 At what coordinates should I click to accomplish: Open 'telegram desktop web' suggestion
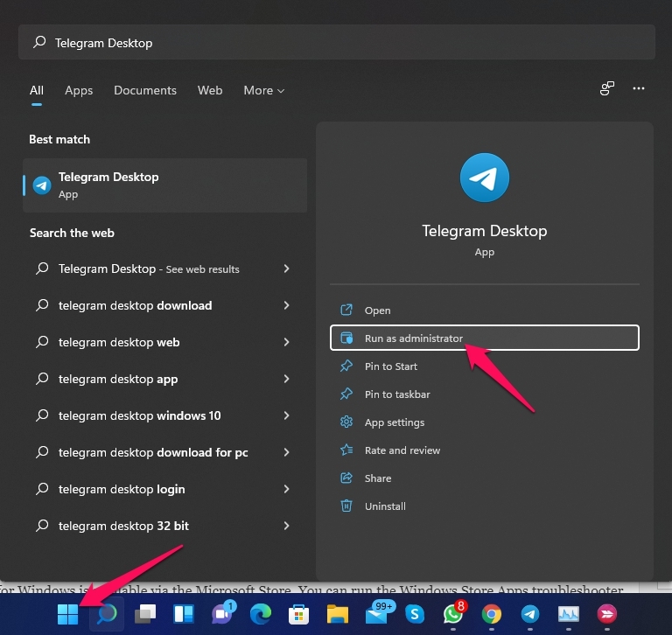(165, 342)
